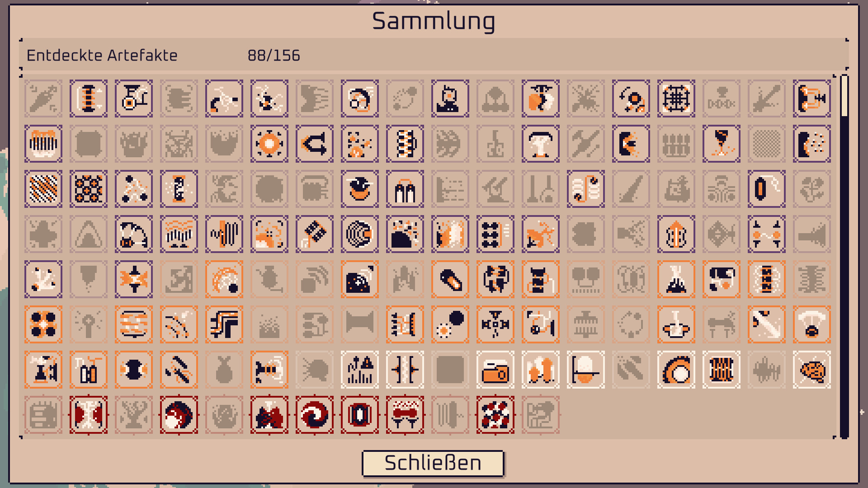The height and width of the screenshot is (488, 868).
Task: Click the orange pill capsule artifact
Action: tap(450, 279)
